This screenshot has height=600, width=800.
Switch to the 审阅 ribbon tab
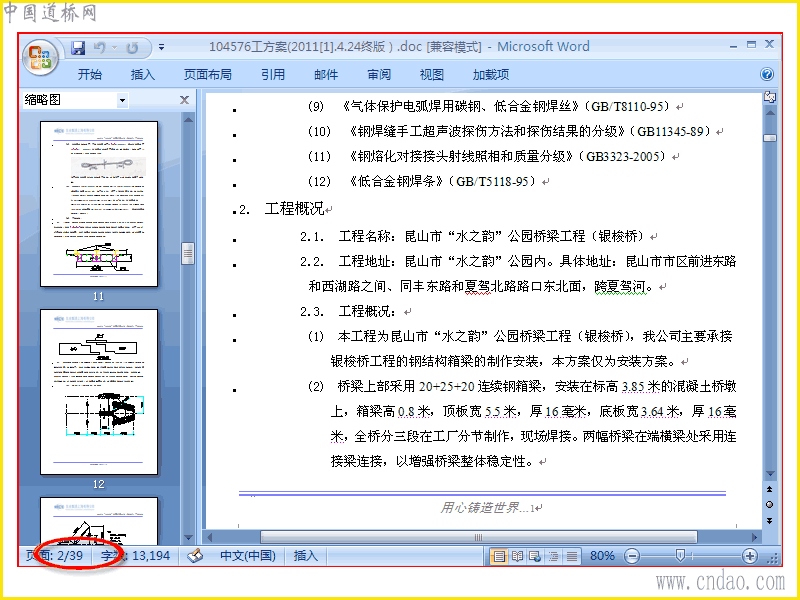[379, 74]
